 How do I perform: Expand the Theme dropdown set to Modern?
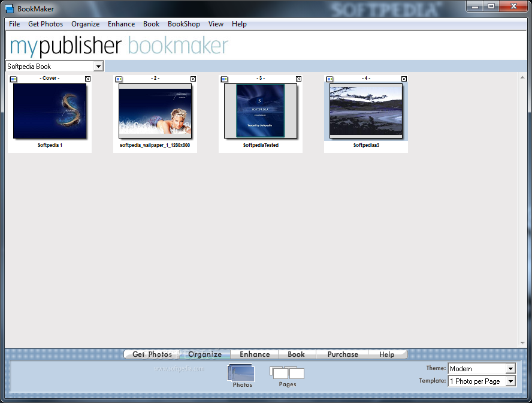click(x=510, y=368)
